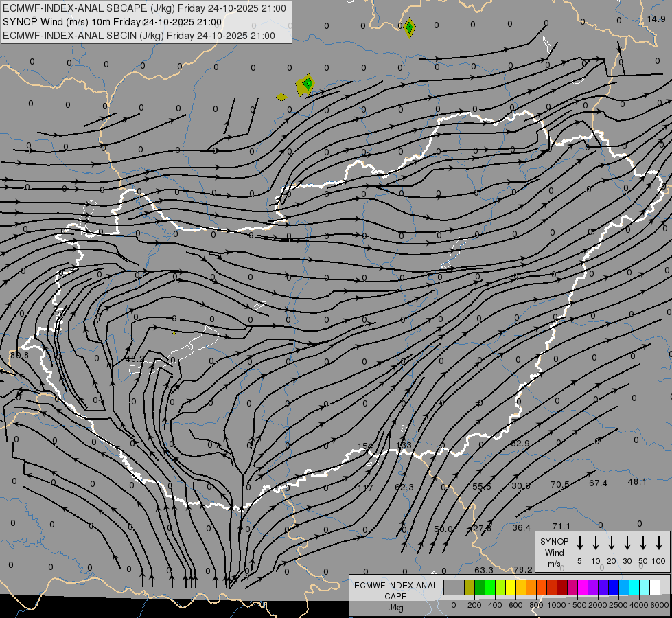Click the 2500 tick on the CAPE scale
The height and width of the screenshot is (618, 672).
coord(618,605)
